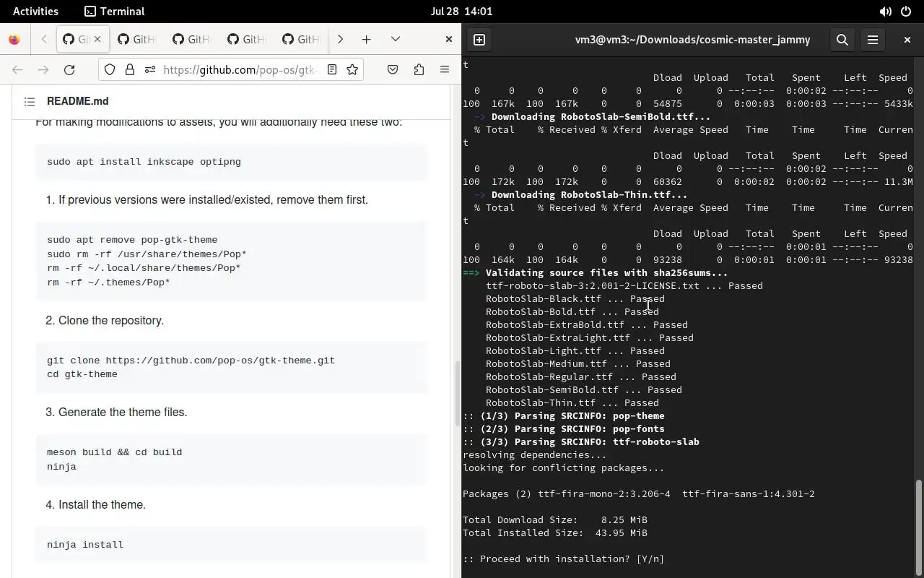View site security via padlock icon
The image size is (924, 578).
tap(130, 69)
